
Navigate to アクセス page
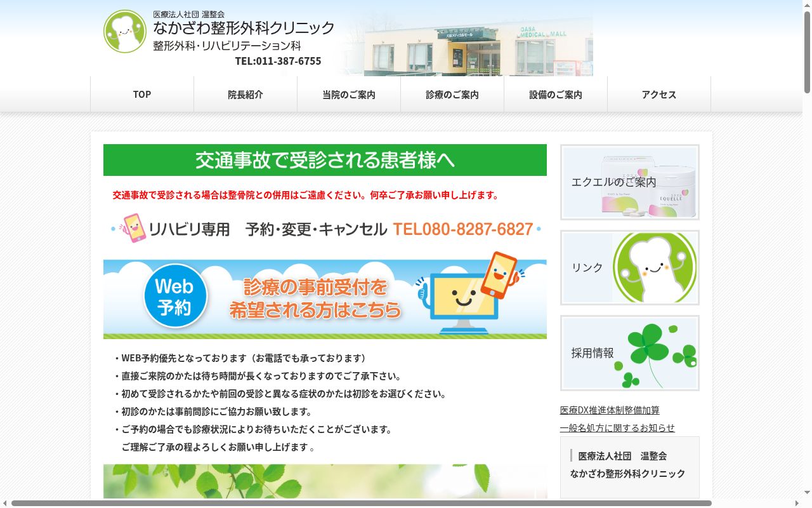coord(659,94)
